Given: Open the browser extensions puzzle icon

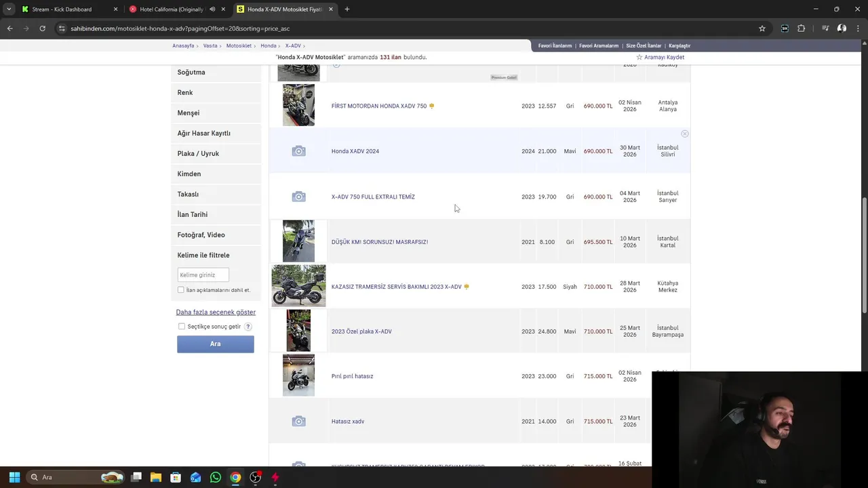Looking at the screenshot, I should click(802, 28).
